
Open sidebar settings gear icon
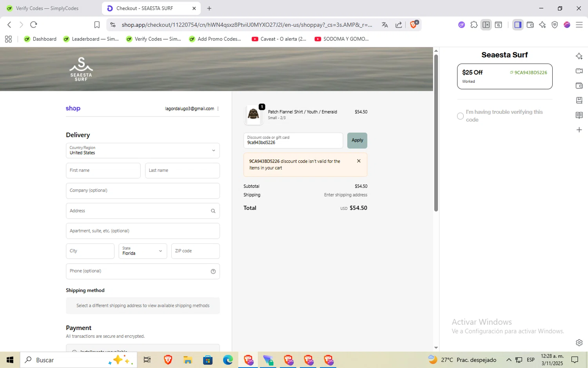coord(579,342)
